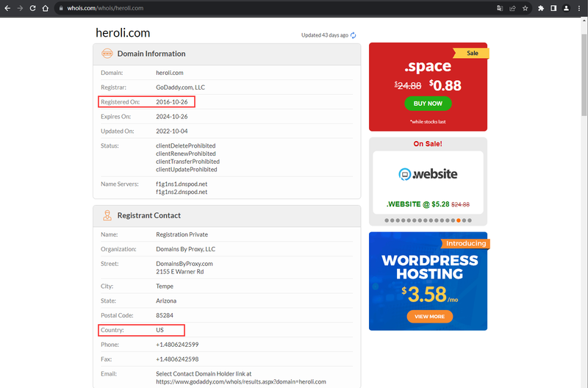Click VIEW MORE on WordPress Hosting ad
Image resolution: width=588 pixels, height=388 pixels.
pyautogui.click(x=430, y=317)
